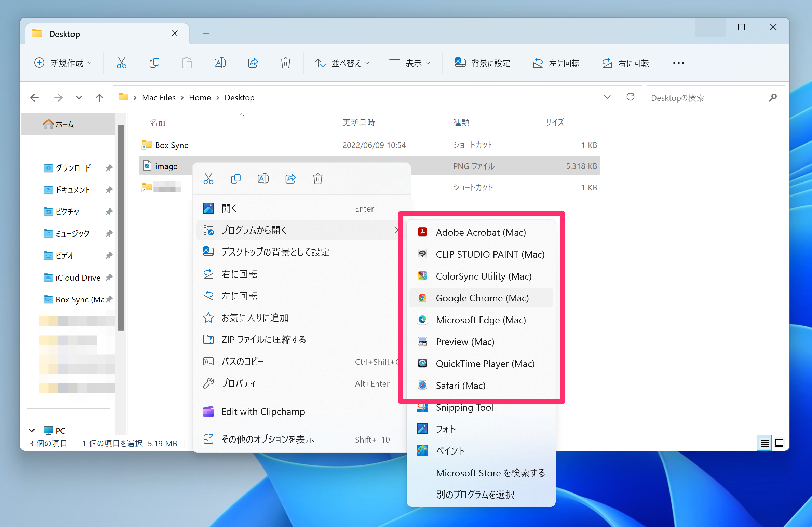
Task: Click the Share icon in the context menu
Action: pos(290,179)
